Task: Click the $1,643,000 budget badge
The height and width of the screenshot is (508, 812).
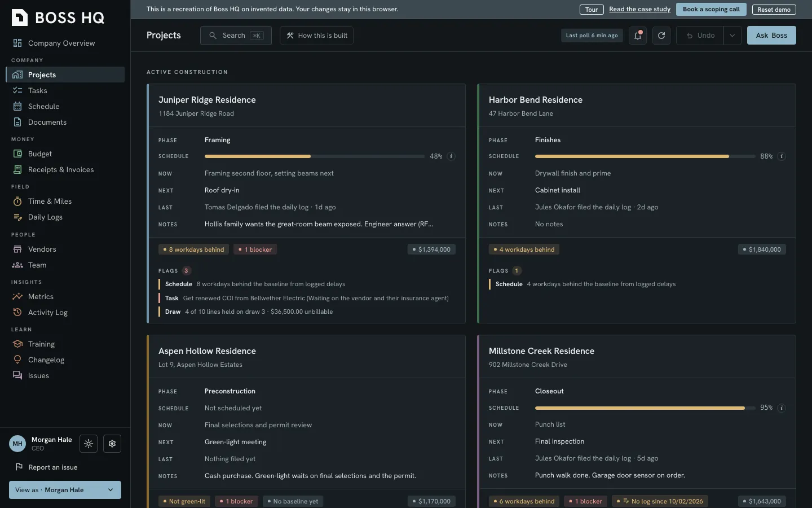Action: (x=762, y=501)
